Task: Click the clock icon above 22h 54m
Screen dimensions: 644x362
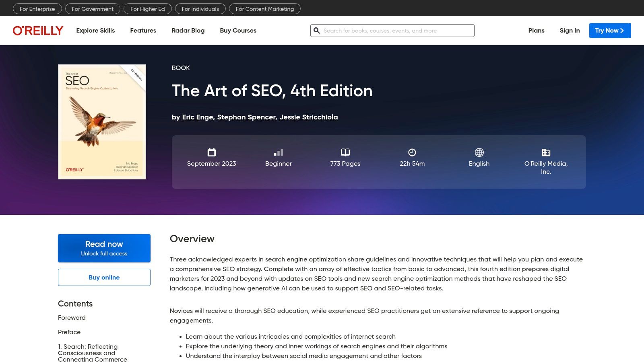Action: pyautogui.click(x=412, y=152)
